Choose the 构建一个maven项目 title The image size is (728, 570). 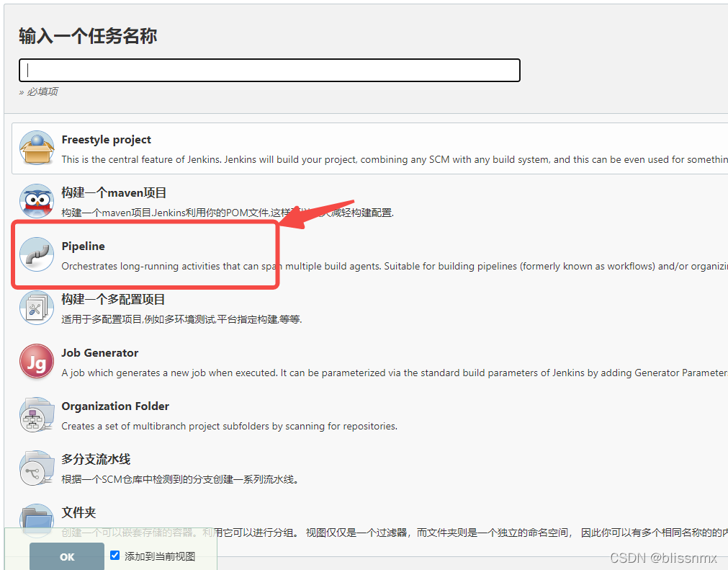pos(114,193)
